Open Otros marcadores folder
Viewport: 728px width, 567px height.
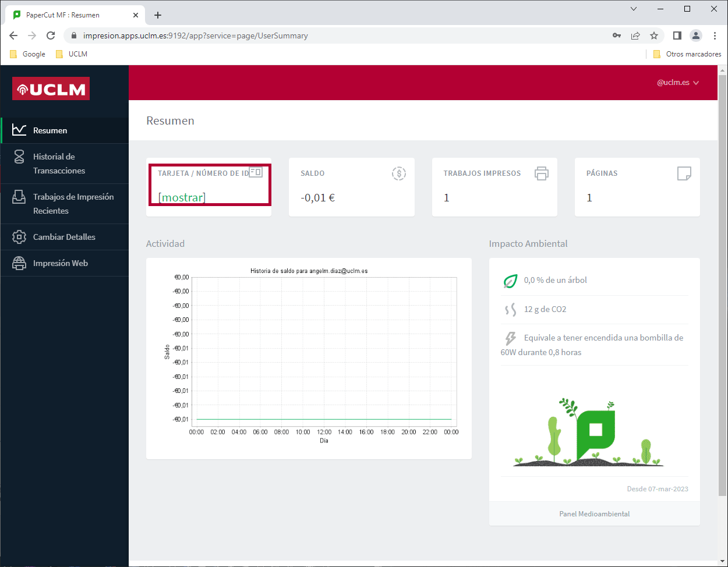pos(687,54)
